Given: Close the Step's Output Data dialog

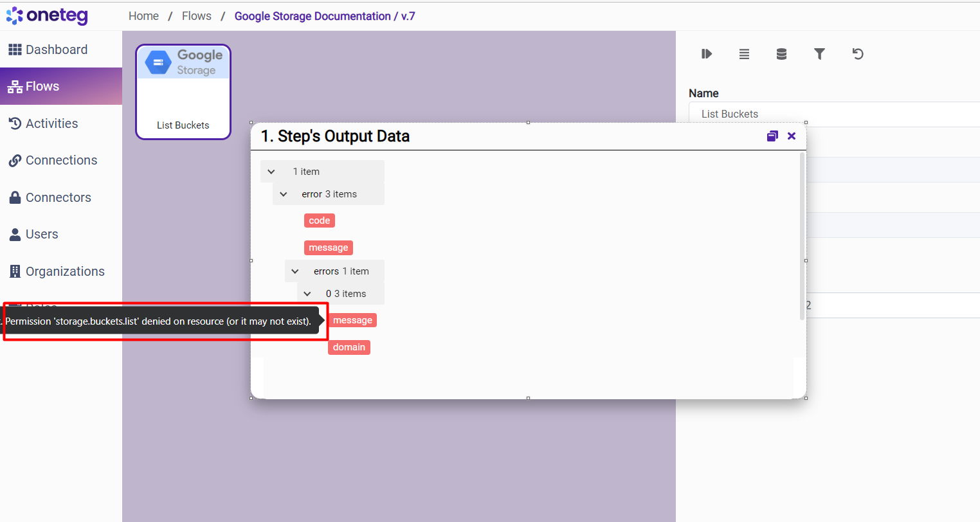Looking at the screenshot, I should (x=792, y=136).
